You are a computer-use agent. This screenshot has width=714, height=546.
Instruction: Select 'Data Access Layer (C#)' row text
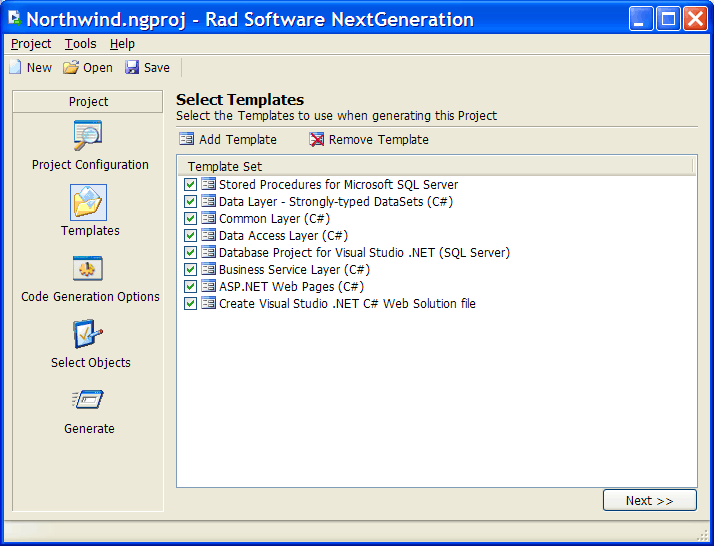click(x=283, y=235)
